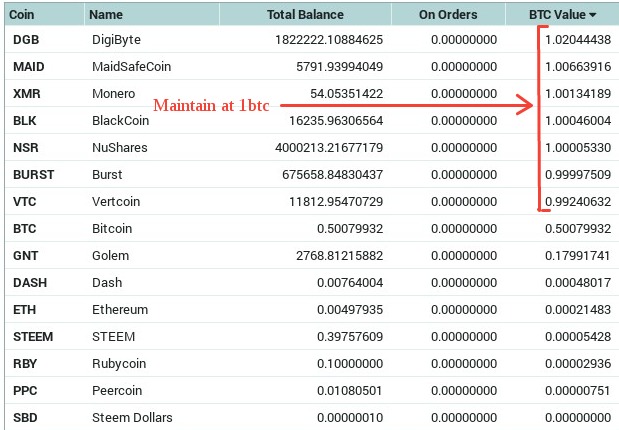This screenshot has width=619, height=430.
Task: Click the DigiByte name cell
Action: 116,40
